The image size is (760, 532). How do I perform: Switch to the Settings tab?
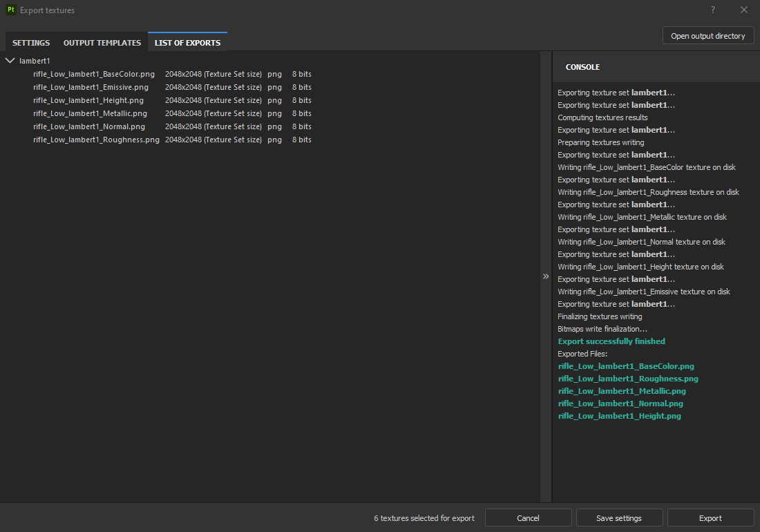[31, 43]
